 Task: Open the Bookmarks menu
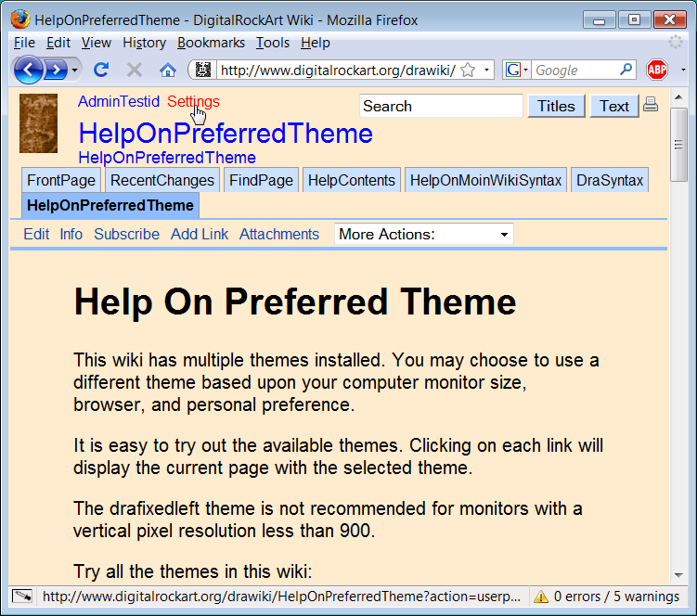tap(211, 43)
